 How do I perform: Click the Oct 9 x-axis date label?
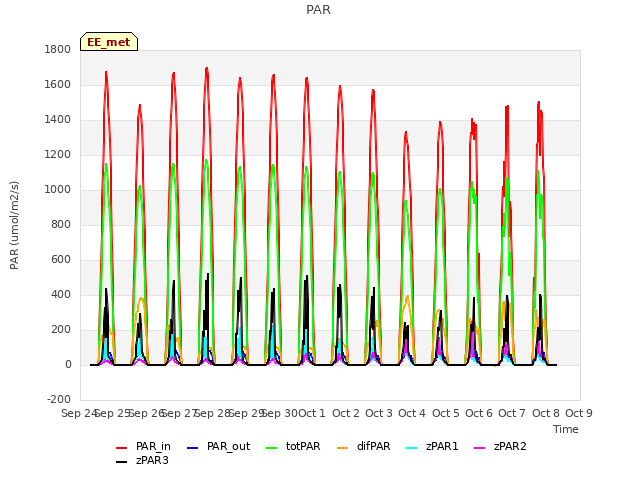tap(579, 413)
